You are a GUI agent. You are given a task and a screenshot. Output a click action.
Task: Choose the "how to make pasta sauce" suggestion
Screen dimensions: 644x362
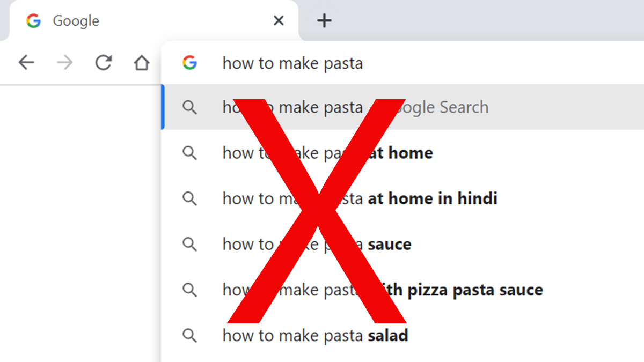point(317,245)
